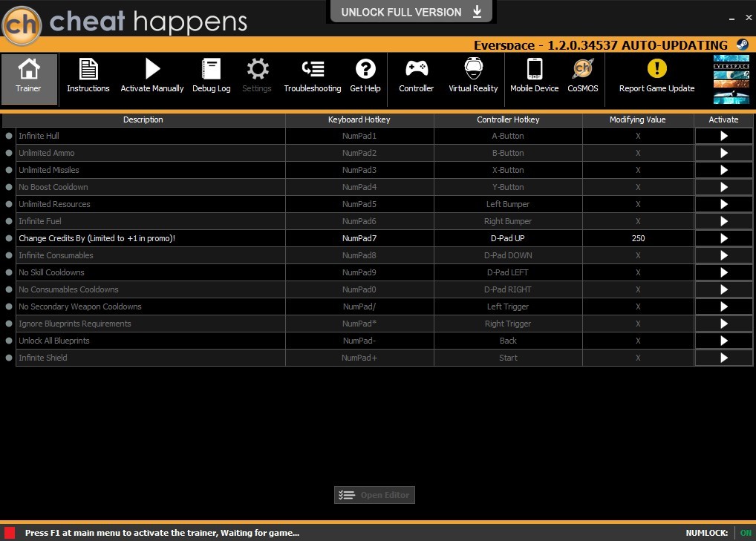Click the Steam icon beside the game title
Image resolution: width=756 pixels, height=541 pixels.
(742, 45)
